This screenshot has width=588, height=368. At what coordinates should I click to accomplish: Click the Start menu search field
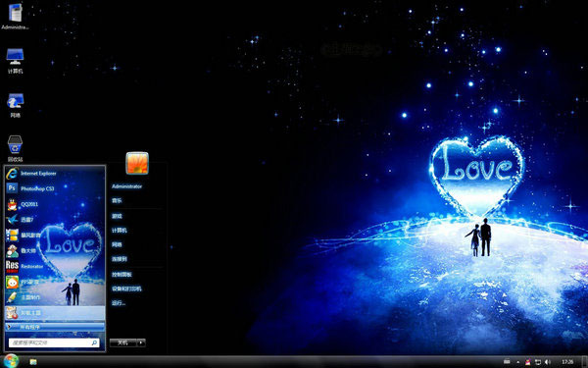coord(54,342)
